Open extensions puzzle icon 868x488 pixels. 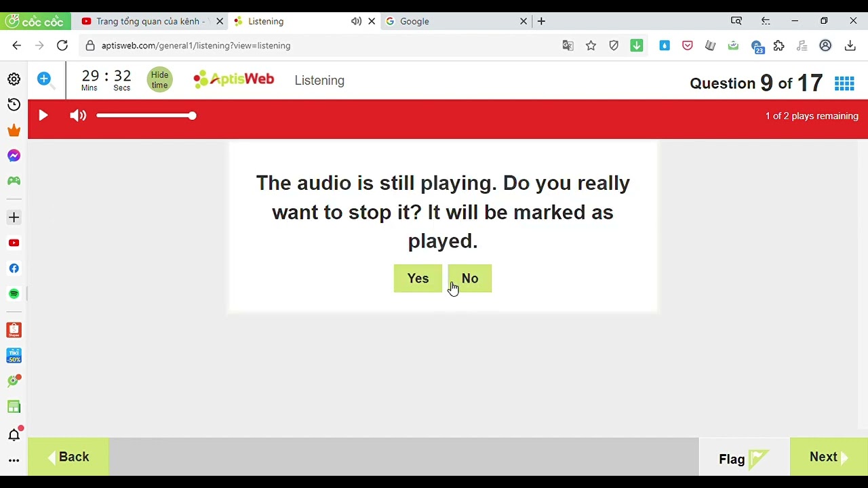pos(779,45)
